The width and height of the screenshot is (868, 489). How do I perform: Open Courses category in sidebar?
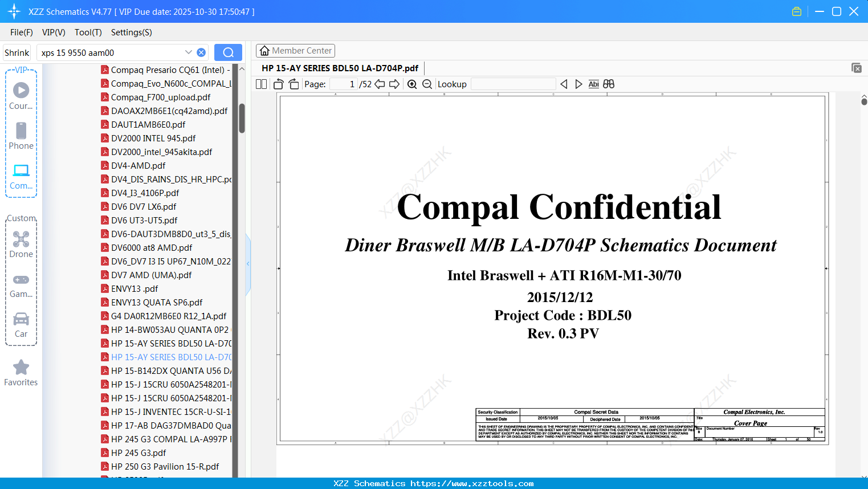click(21, 96)
